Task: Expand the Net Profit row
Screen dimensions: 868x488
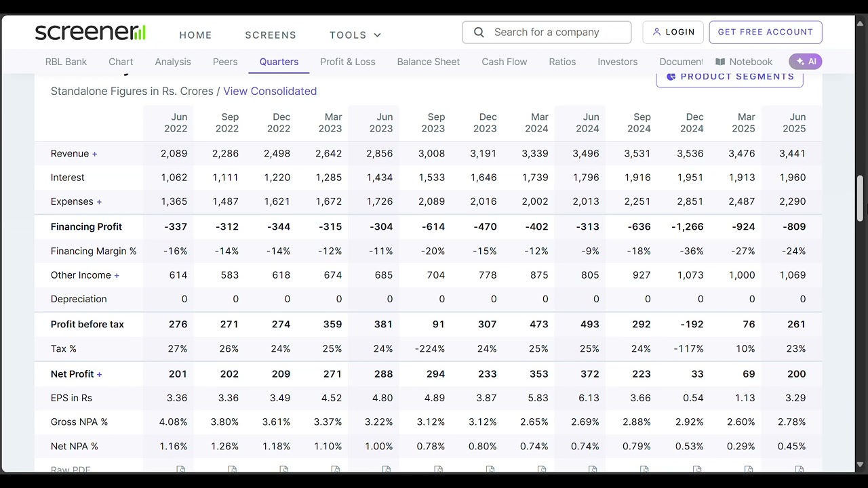Action: pos(99,374)
